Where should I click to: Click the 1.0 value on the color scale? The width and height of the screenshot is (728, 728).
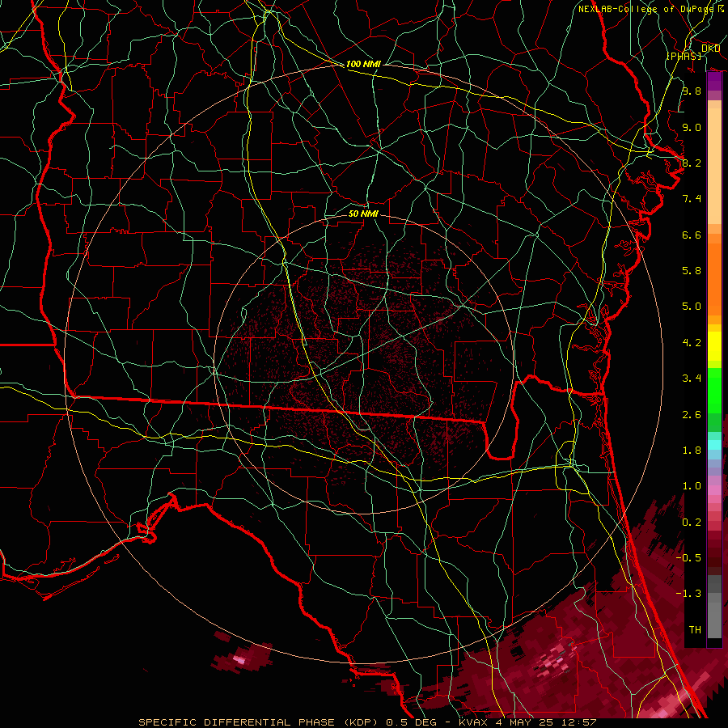click(x=692, y=486)
